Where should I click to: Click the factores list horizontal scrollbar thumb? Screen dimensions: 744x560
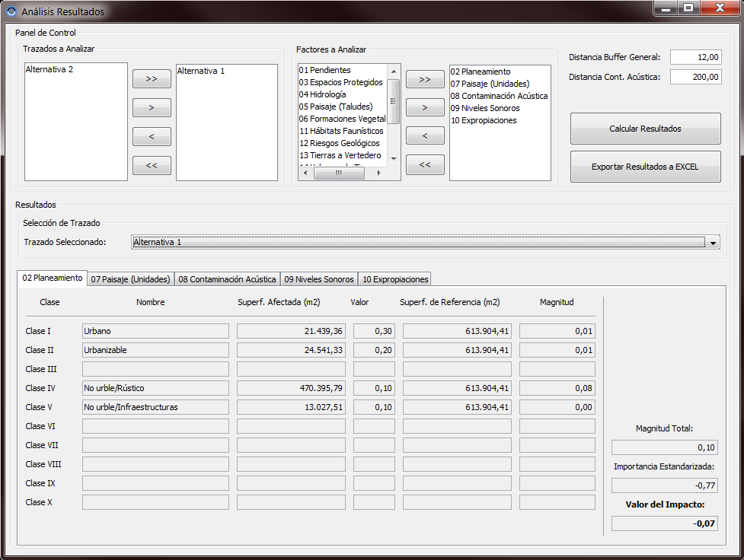[x=339, y=173]
